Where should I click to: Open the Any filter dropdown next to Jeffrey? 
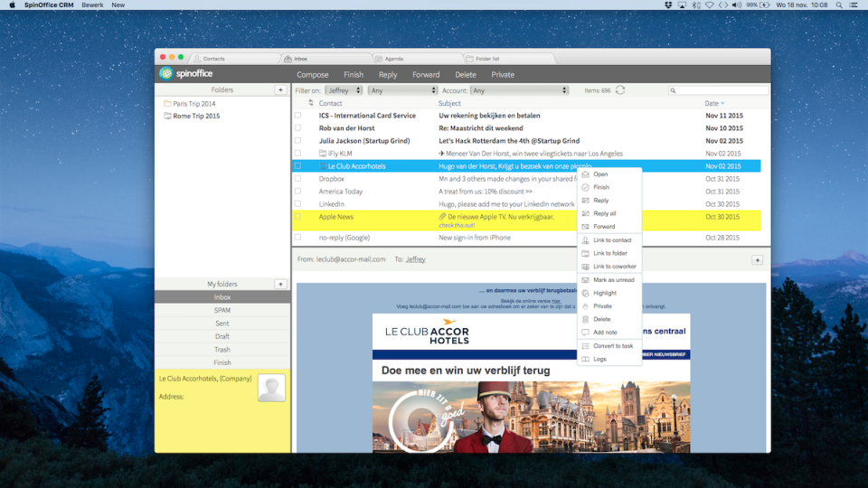coord(402,90)
